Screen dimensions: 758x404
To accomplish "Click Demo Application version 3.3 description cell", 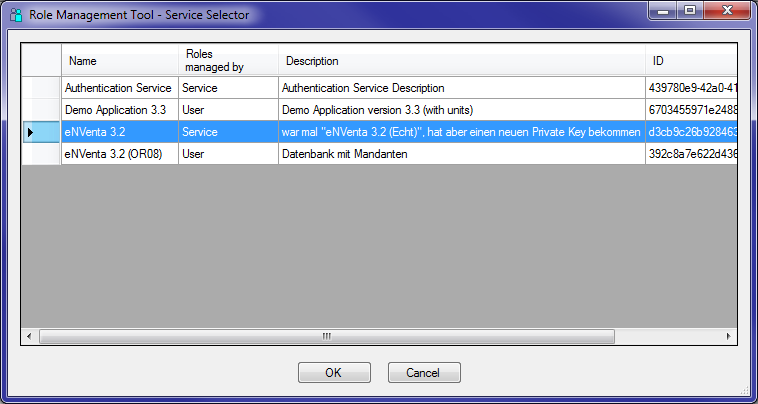I will coord(462,110).
